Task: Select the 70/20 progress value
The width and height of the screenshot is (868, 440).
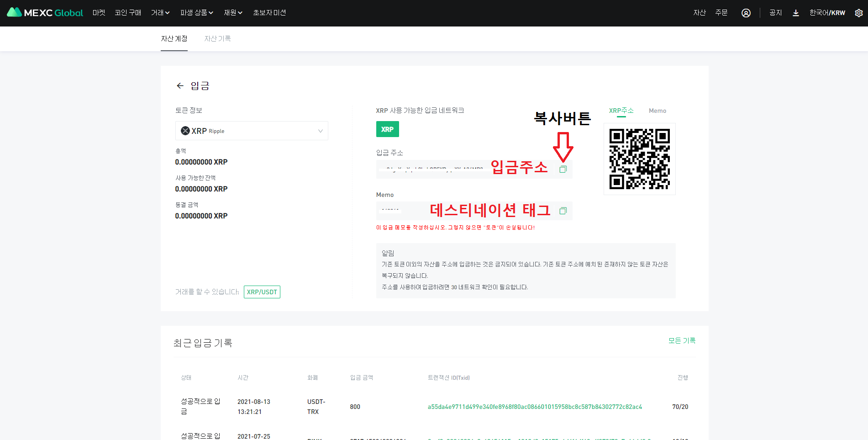Action: click(680, 407)
